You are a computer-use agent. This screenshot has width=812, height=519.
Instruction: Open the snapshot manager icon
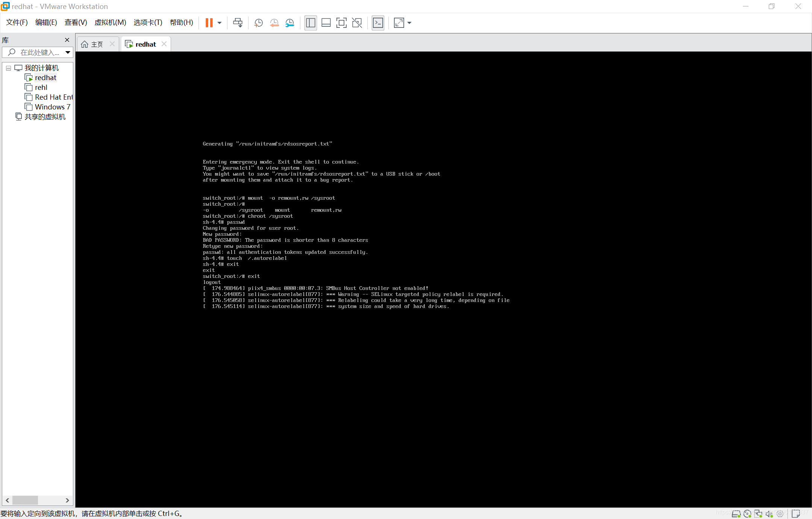point(289,23)
